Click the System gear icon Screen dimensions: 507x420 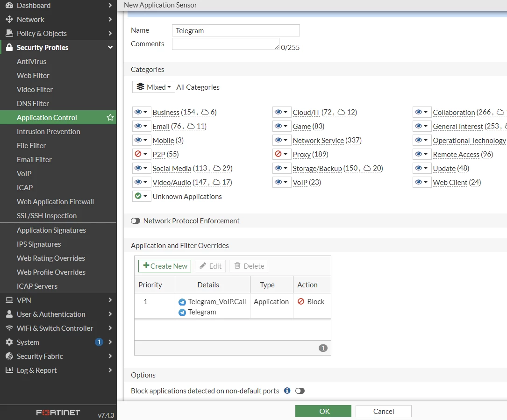coord(9,342)
